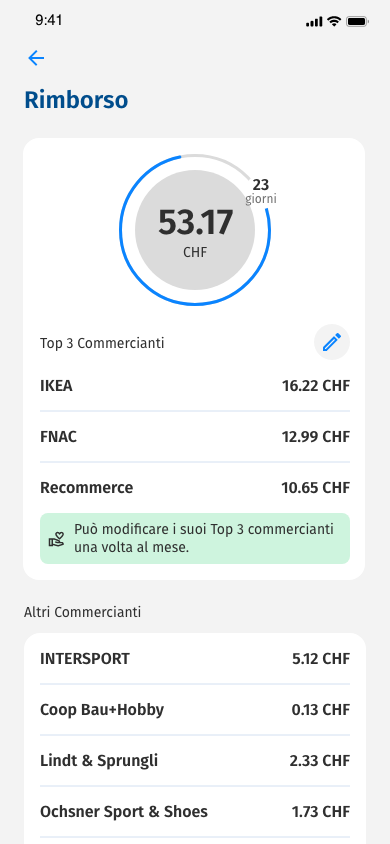This screenshot has width=390, height=844.
Task: Open the IKEA merchant row
Action: point(195,386)
